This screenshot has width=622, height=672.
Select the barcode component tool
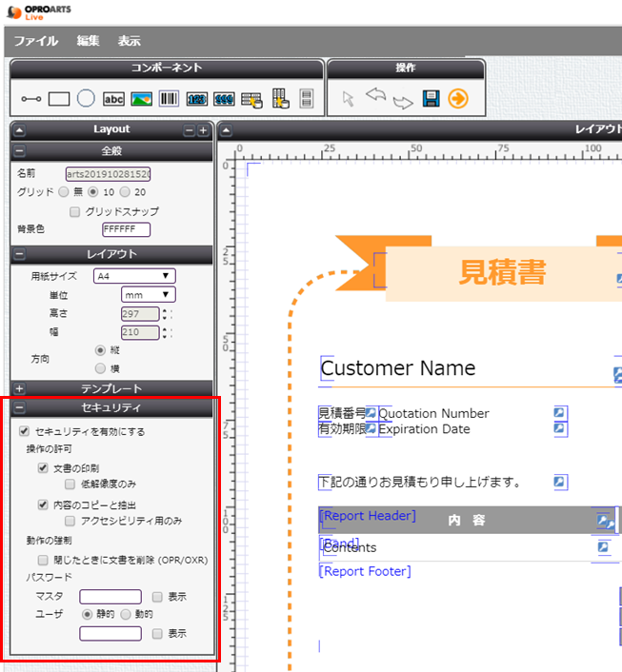[x=169, y=99]
